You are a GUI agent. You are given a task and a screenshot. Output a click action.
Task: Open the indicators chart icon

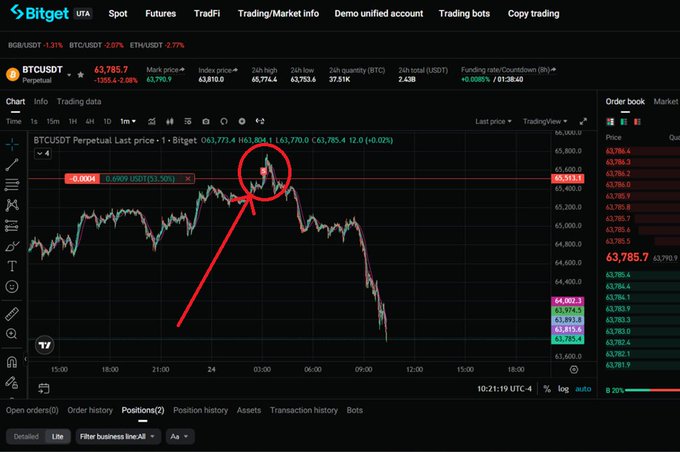[x=151, y=121]
